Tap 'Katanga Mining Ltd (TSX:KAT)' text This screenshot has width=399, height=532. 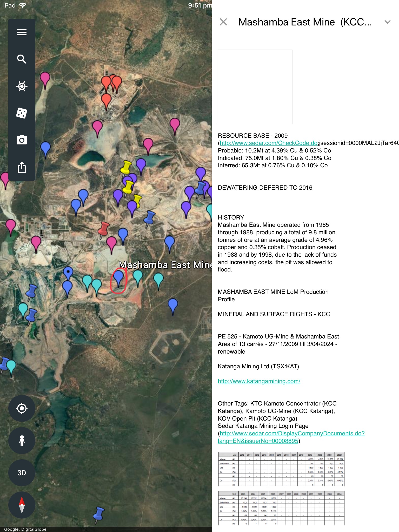click(258, 366)
